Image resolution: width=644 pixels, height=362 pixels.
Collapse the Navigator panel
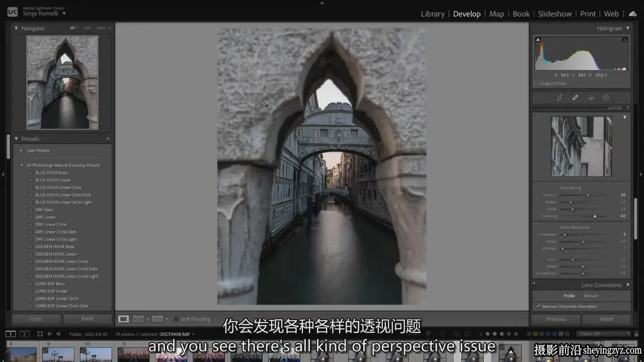click(x=16, y=28)
